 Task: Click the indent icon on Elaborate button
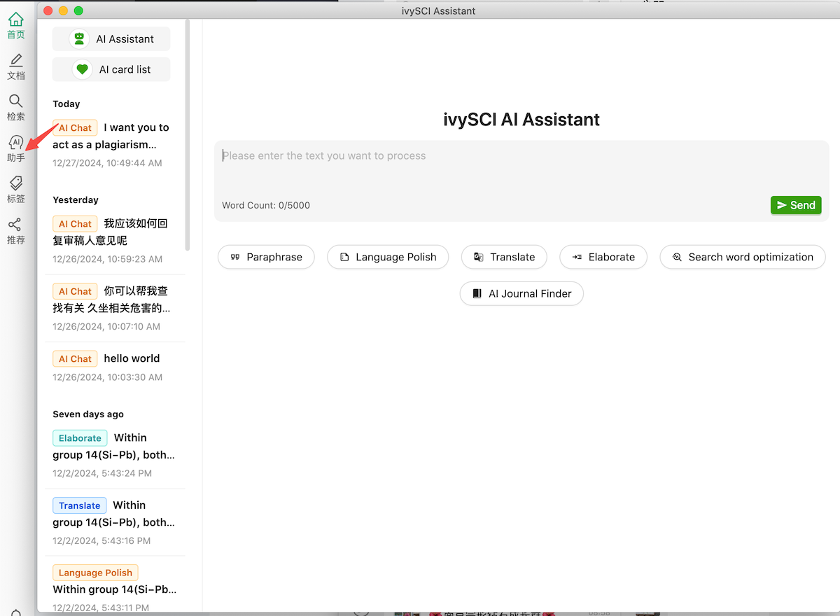coord(577,257)
